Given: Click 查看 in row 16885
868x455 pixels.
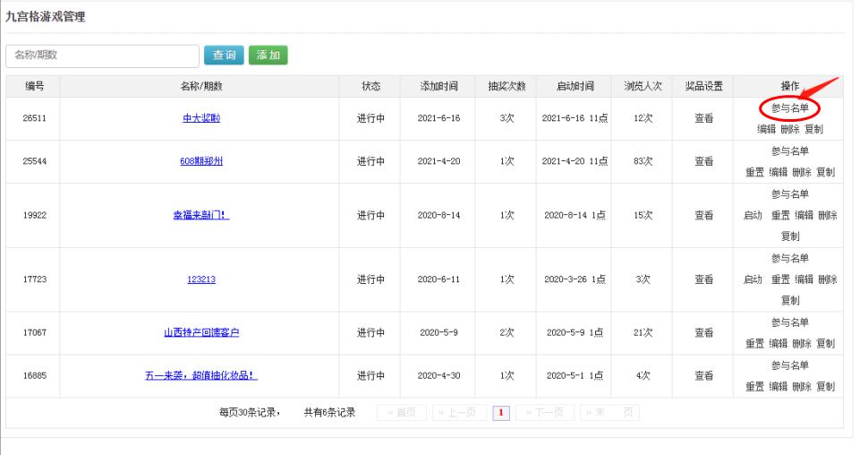Looking at the screenshot, I should click(704, 375).
